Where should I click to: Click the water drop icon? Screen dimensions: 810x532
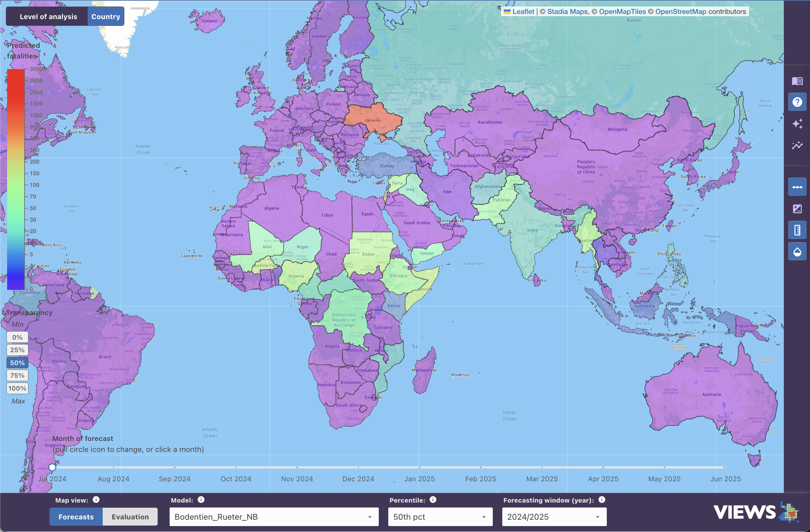(x=797, y=251)
